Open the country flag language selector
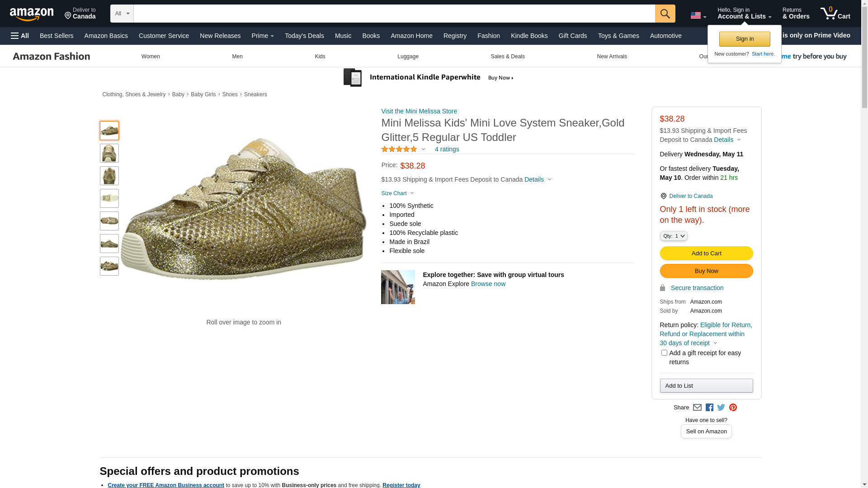The image size is (868, 488). pos(698,16)
